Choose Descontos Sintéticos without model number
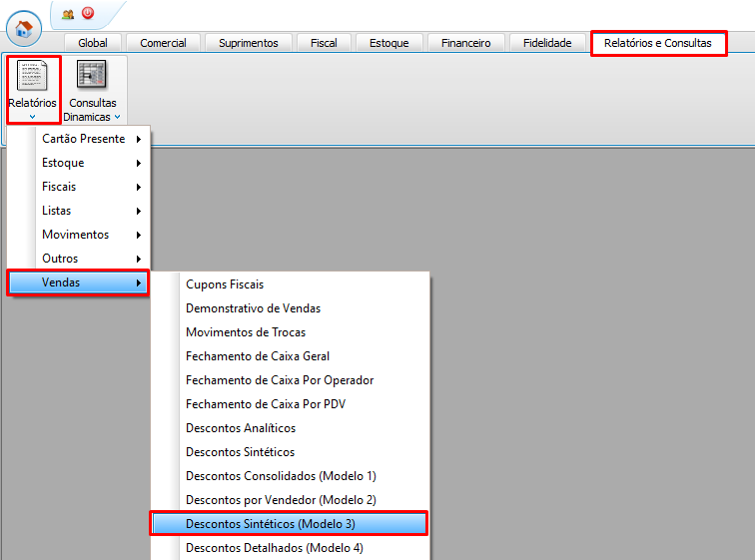This screenshot has height=560, width=755. click(x=290, y=452)
